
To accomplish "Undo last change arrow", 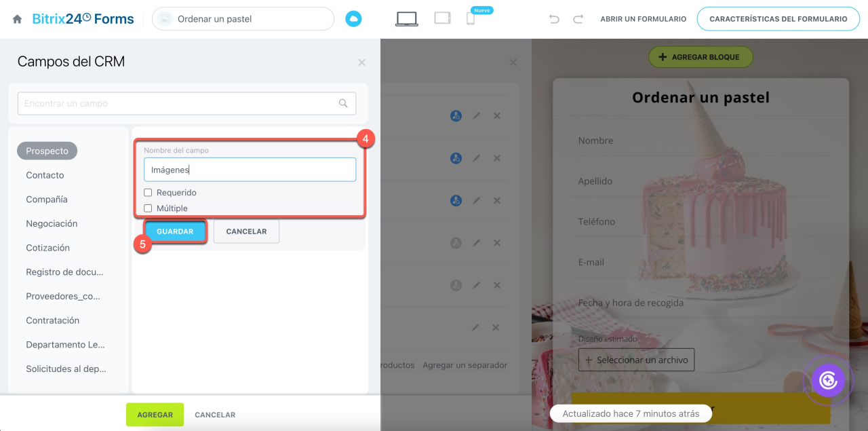I will click(554, 19).
